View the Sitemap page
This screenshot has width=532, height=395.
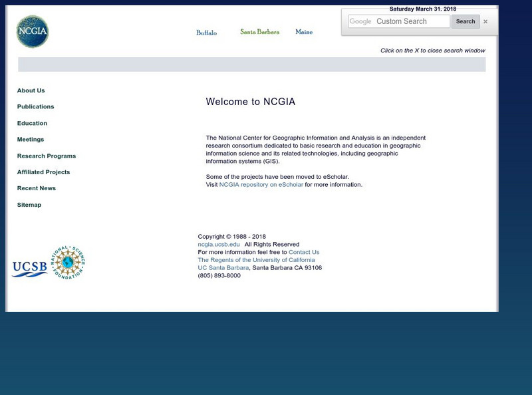click(29, 205)
